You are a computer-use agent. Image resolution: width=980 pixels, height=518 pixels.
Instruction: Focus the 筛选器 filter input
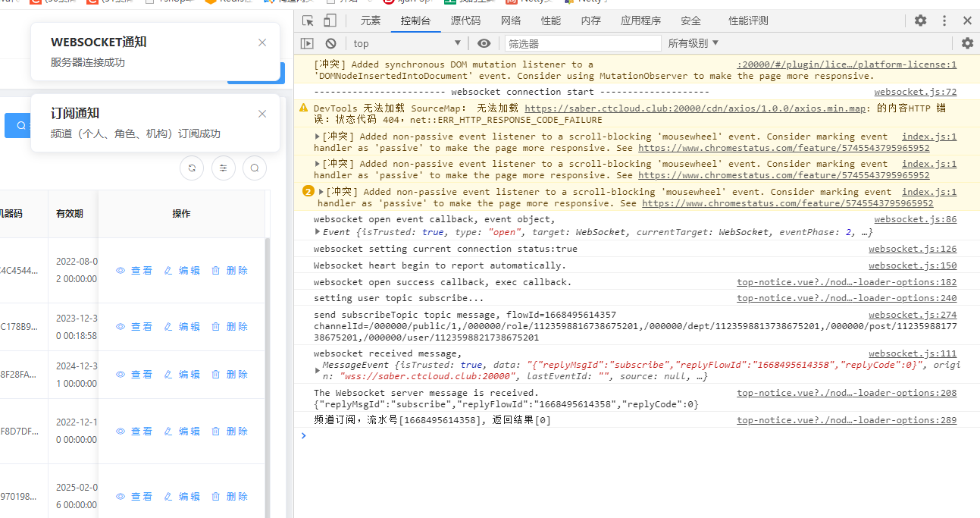click(582, 43)
